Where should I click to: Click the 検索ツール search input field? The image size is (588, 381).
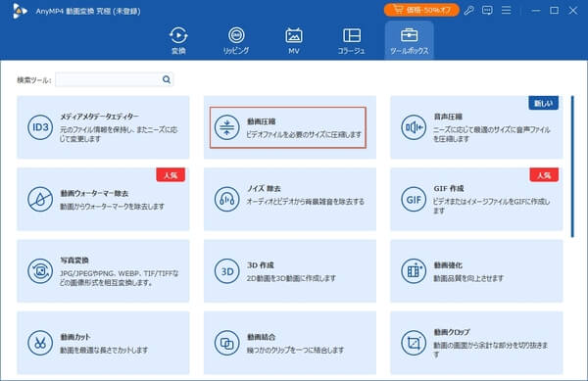[114, 79]
